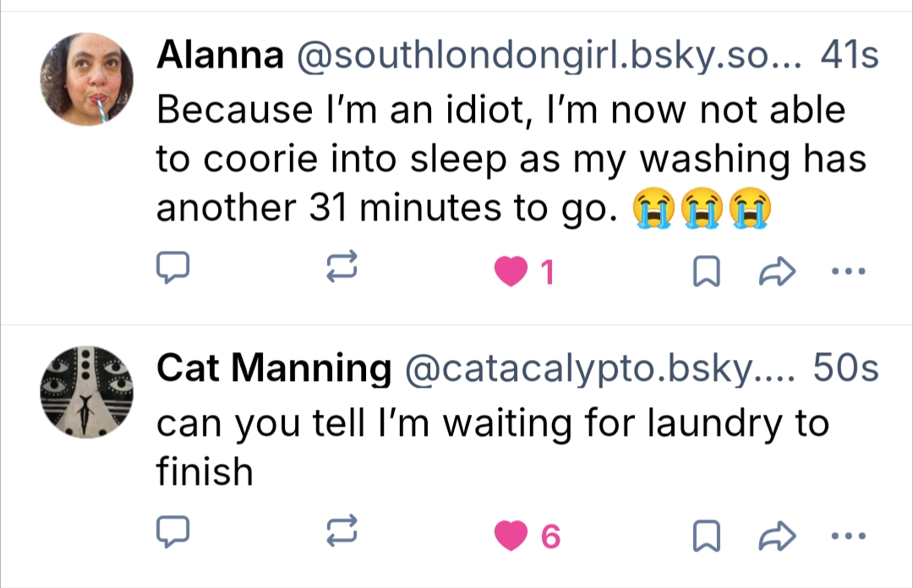Open Cat Manning's display name link
This screenshot has width=913, height=588.
point(274,367)
